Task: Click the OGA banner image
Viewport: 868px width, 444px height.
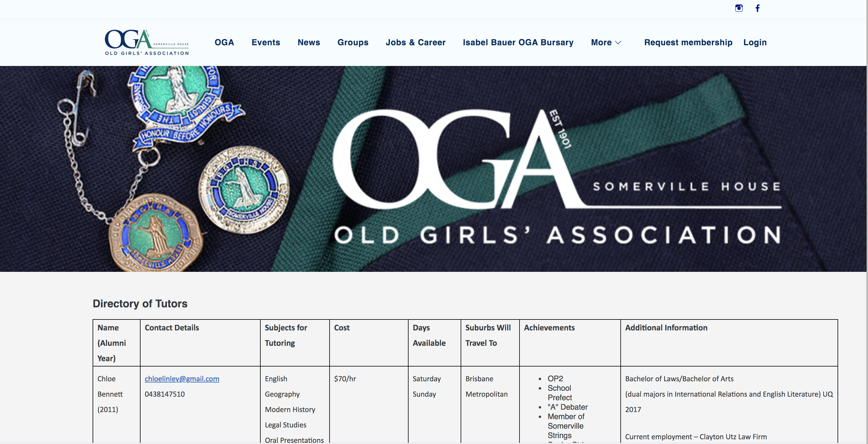Action: click(433, 169)
